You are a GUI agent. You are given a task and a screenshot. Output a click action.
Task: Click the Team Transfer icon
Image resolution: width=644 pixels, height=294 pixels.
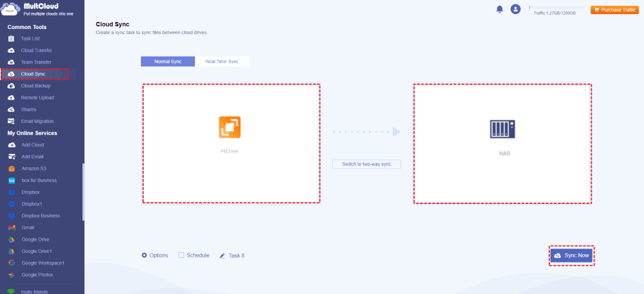click(12, 62)
